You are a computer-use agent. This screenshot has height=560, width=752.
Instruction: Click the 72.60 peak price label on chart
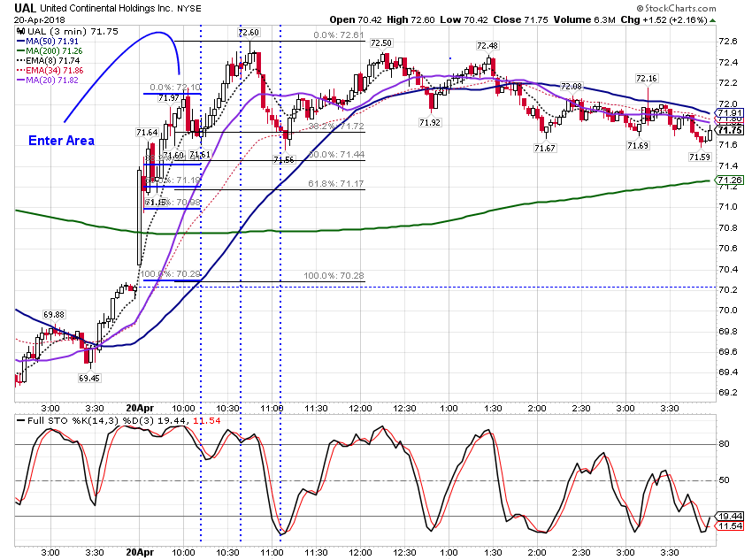click(x=249, y=33)
